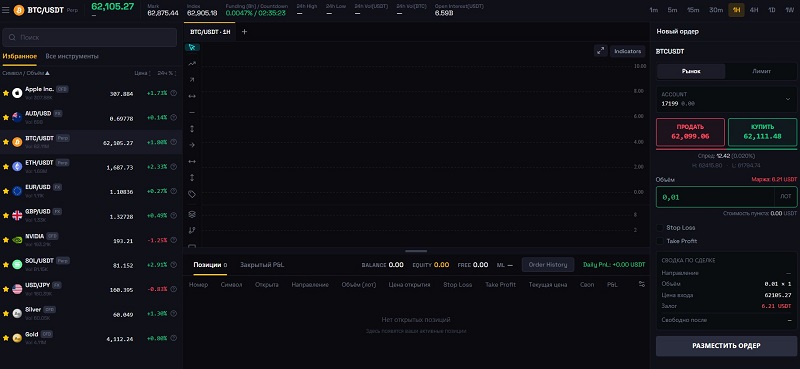Click the Ethereum logo in watchlist
Screen dimensions: 800x369
17,166
